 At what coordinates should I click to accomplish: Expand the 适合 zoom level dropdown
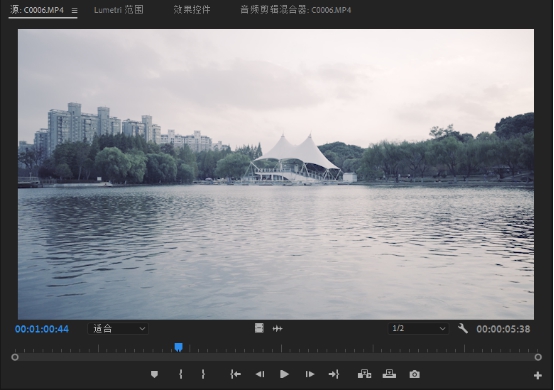(x=118, y=329)
